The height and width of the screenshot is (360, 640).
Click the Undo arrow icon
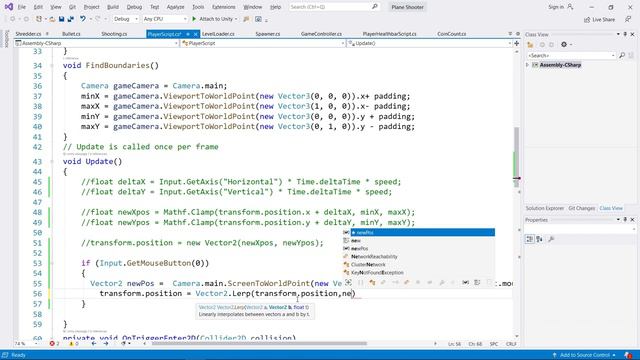click(x=83, y=19)
